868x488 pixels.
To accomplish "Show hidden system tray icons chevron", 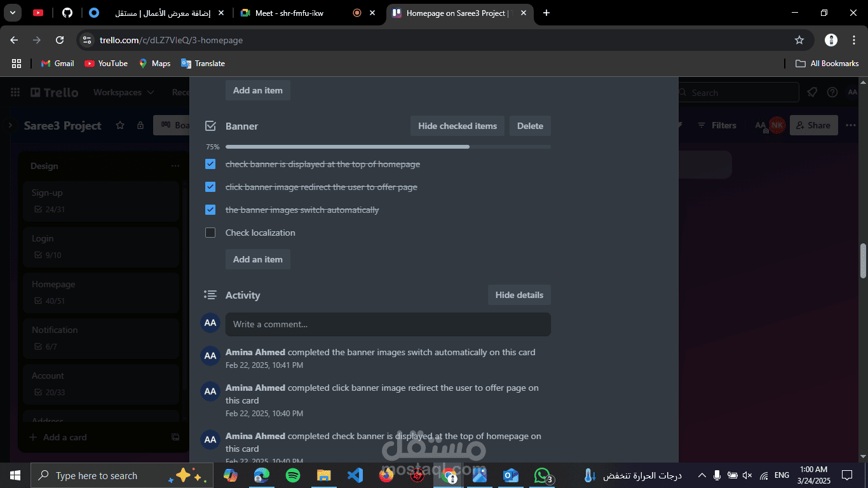I will point(702,475).
